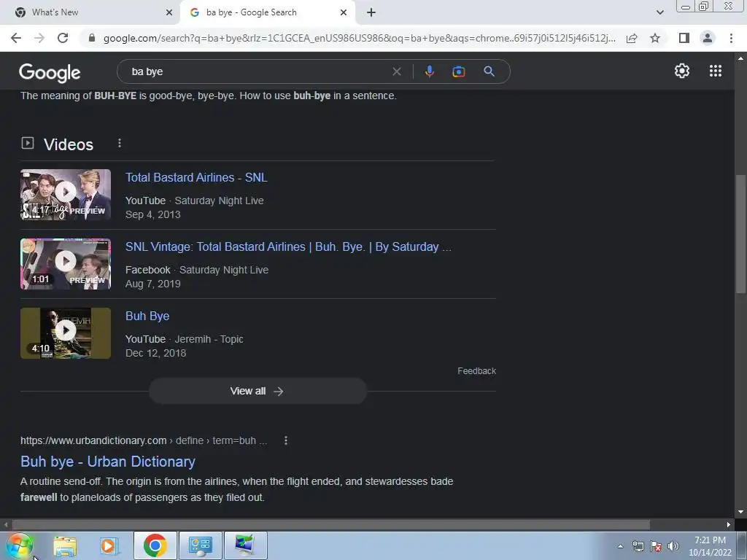Clear the search box text
Image resolution: width=747 pixels, height=560 pixels.
(396, 71)
